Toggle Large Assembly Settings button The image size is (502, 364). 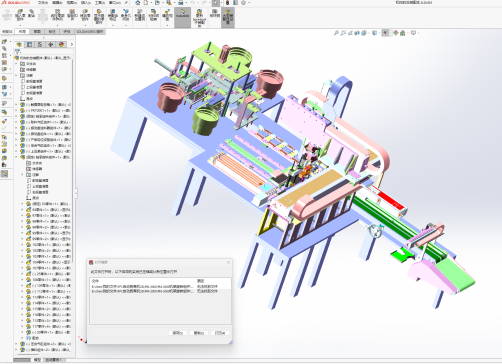pos(228,17)
